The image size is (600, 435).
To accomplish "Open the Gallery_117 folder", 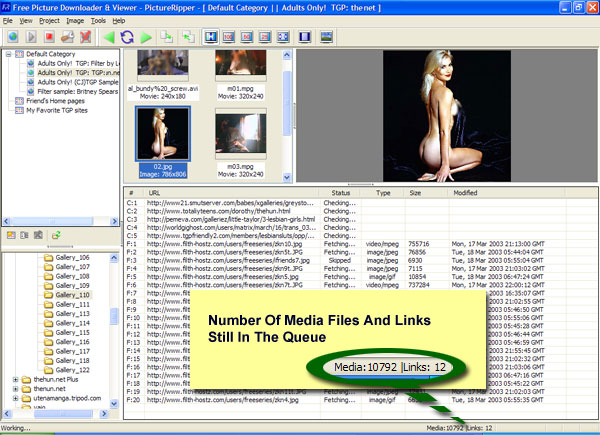I will click(x=72, y=351).
